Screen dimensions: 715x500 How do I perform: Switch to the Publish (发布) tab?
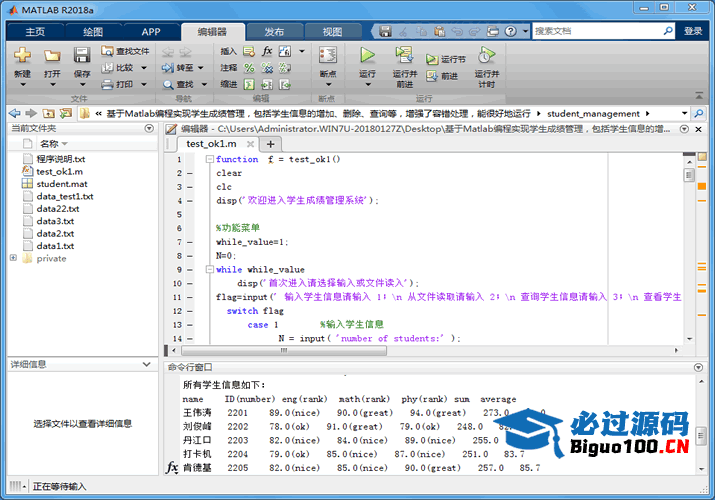point(275,31)
